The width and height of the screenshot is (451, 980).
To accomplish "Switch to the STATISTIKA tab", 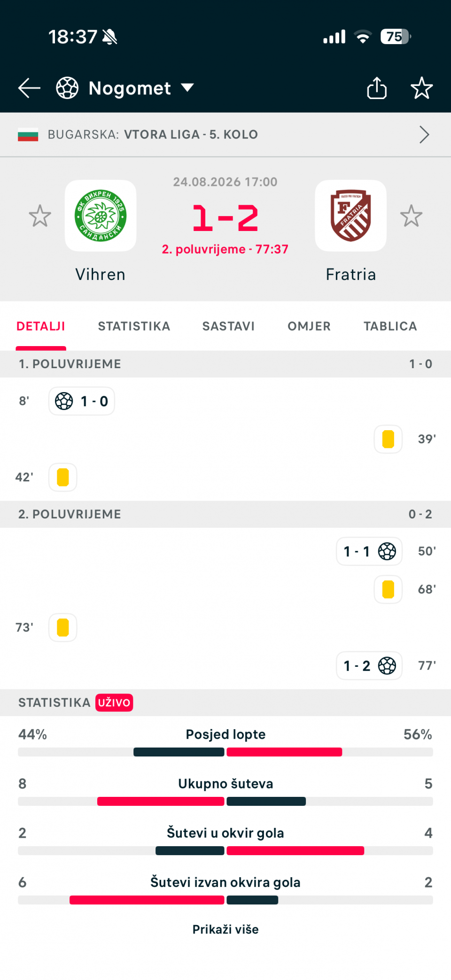I will pos(134,326).
